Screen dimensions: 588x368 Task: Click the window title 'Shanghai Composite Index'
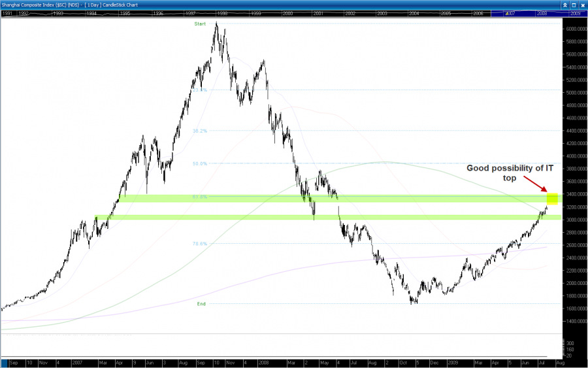[29, 5]
